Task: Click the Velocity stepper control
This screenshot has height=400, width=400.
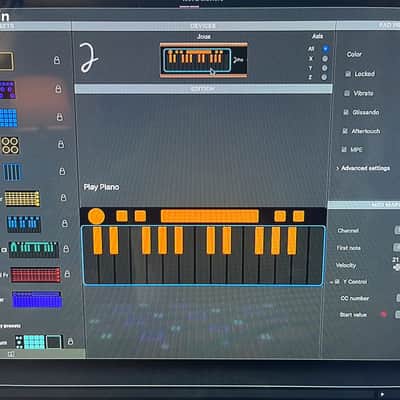Action: 396,267
